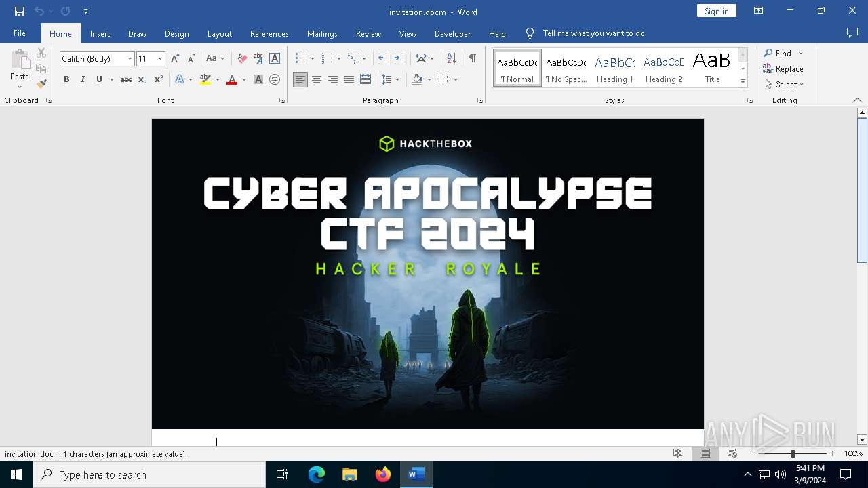Open Font dialog launcher
Viewport: 868px width, 488px height.
pos(282,100)
